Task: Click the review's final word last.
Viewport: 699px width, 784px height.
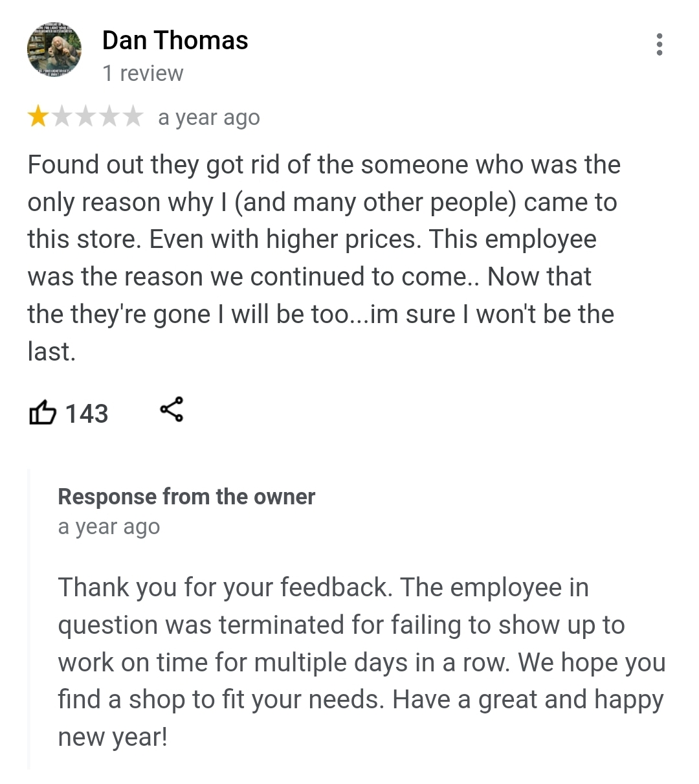Action: click(x=51, y=352)
